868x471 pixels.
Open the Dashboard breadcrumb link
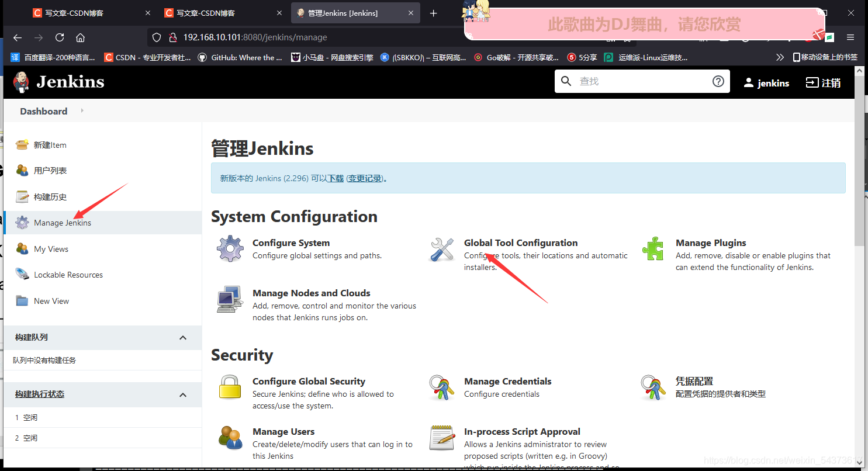click(x=44, y=111)
